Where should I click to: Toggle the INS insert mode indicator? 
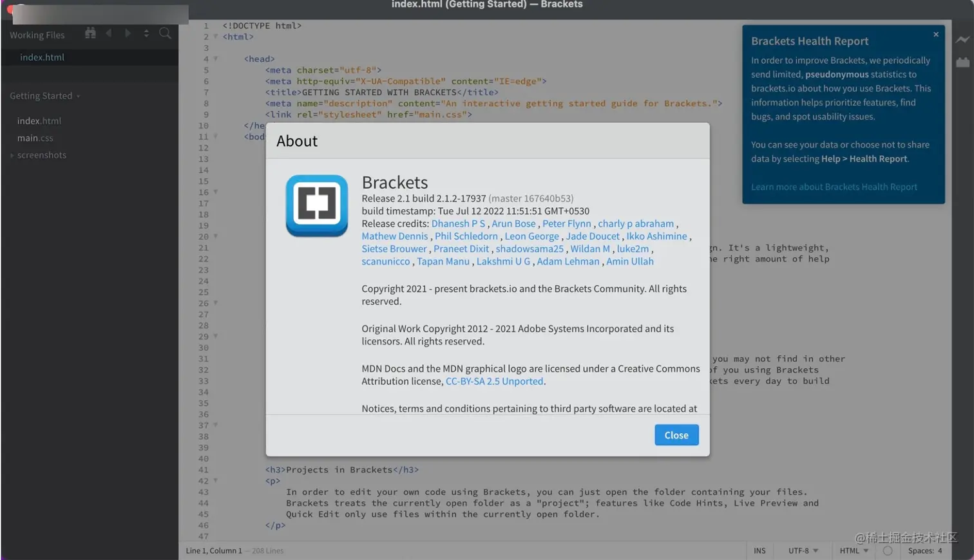click(759, 550)
